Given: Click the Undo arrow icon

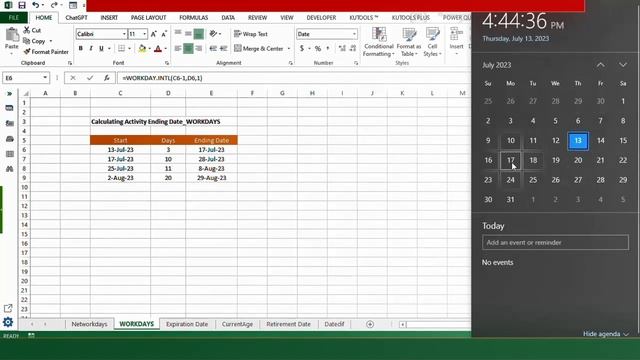Looking at the screenshot, I should [x=36, y=5].
